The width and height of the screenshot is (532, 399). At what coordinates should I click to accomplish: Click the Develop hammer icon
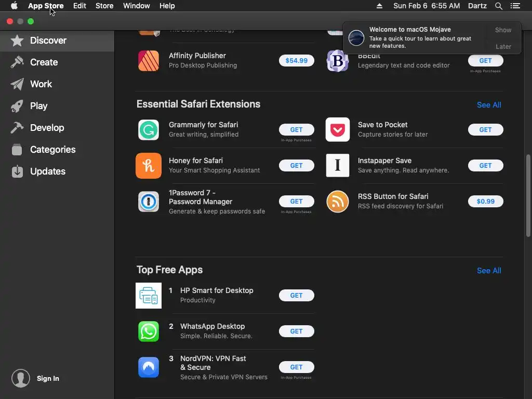(x=17, y=128)
